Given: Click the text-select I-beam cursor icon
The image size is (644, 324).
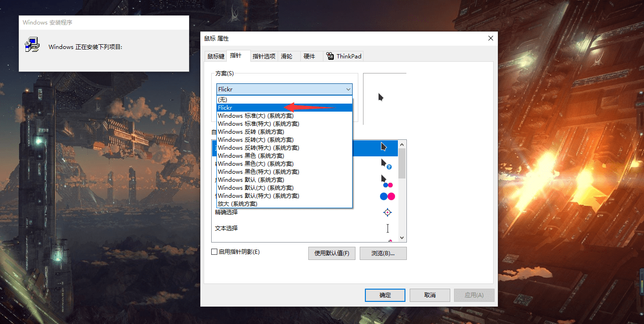Looking at the screenshot, I should [x=388, y=228].
